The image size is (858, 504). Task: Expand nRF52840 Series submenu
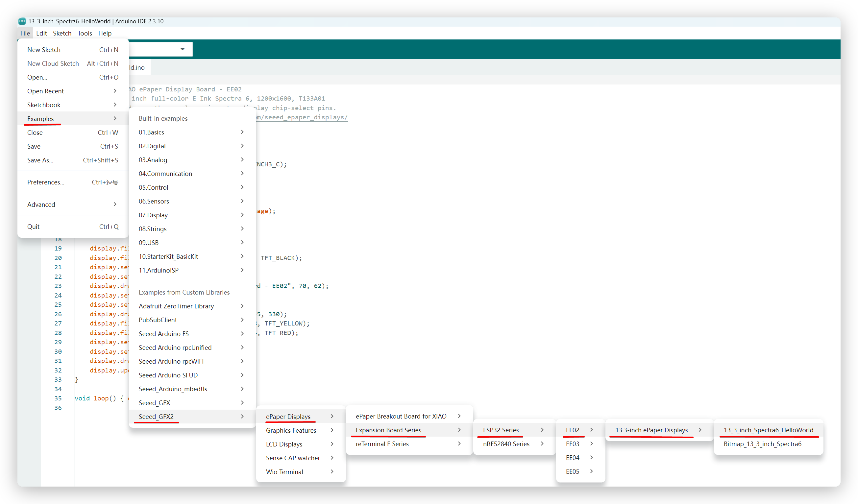click(514, 444)
